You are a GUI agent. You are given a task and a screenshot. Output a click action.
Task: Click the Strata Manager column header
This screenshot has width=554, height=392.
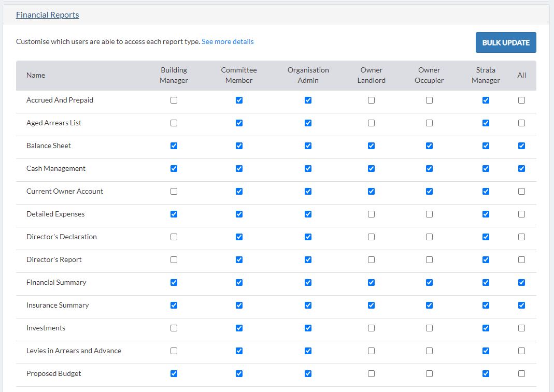(x=486, y=75)
